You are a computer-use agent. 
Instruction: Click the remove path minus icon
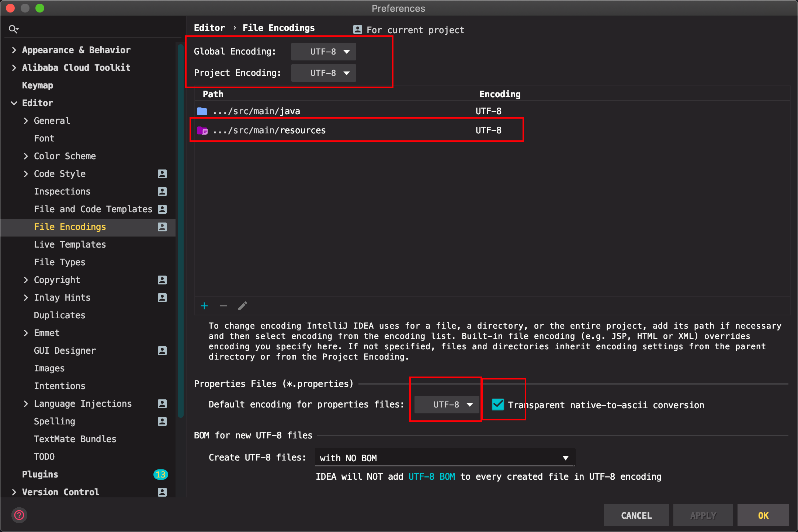223,306
